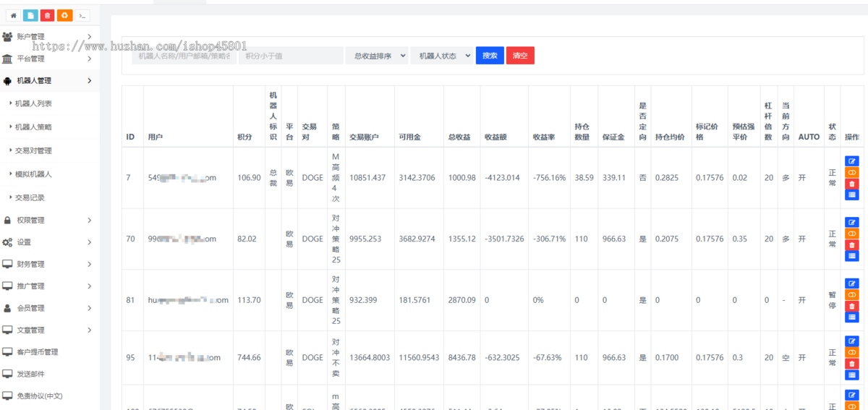Open list icon for robot ID 70

point(851,256)
